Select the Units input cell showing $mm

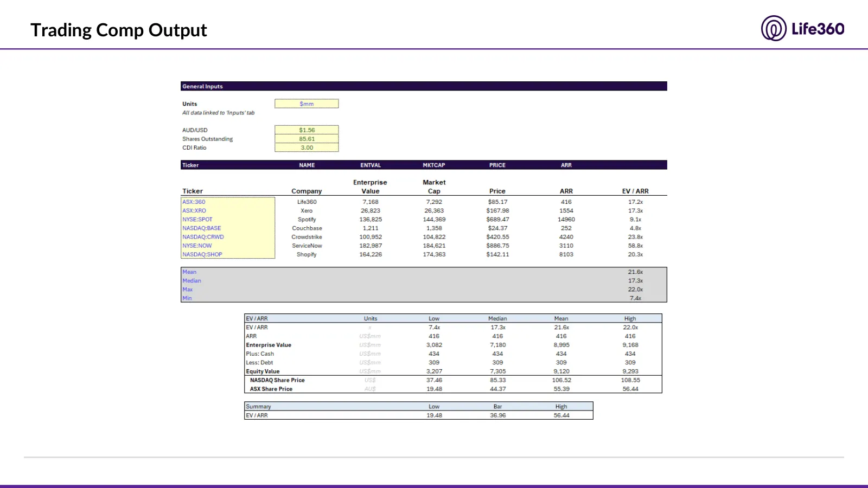coord(307,104)
